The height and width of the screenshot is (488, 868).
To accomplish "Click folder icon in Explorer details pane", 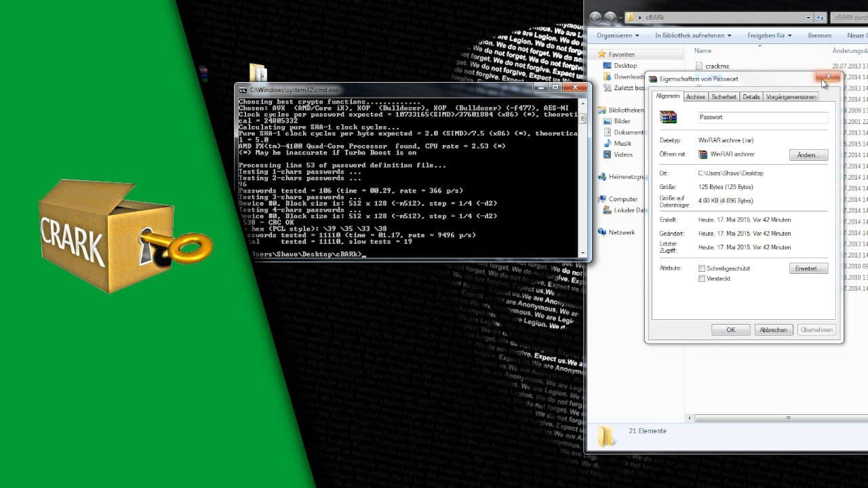I will tap(606, 436).
